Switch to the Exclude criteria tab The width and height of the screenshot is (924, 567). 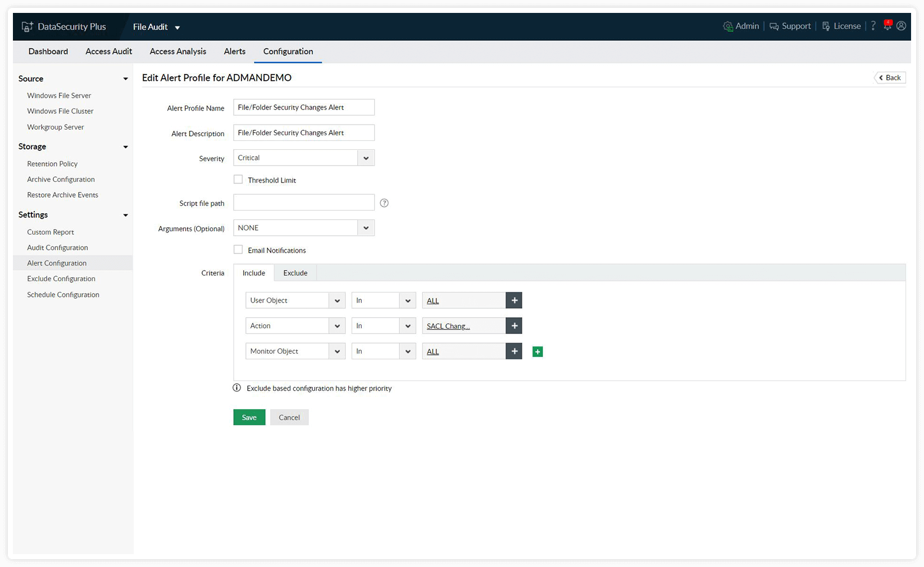click(295, 273)
